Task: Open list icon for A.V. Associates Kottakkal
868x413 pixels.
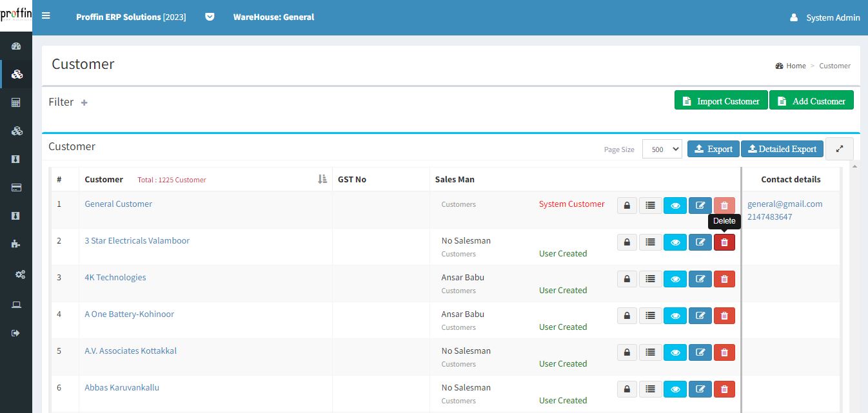Action: pos(651,352)
